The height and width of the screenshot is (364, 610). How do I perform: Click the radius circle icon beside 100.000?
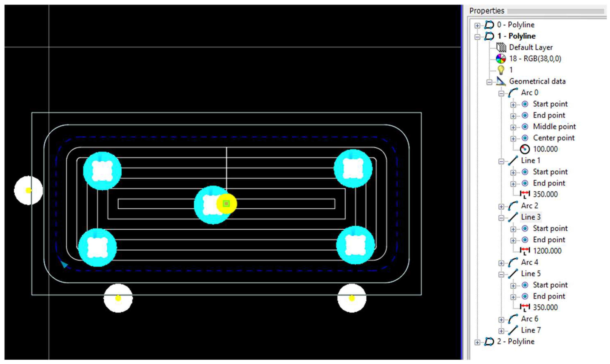coord(525,149)
